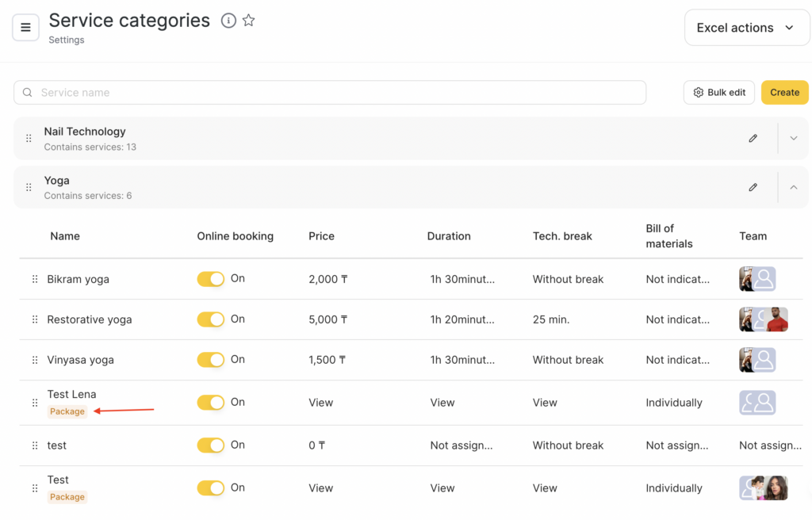Edit the Yoga category pencil icon
812x520 pixels.
(753, 188)
